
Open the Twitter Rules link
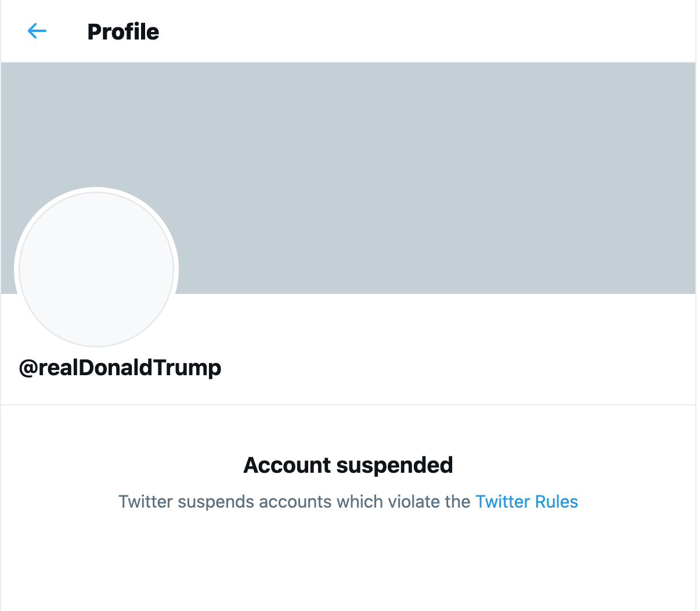pyautogui.click(x=526, y=502)
